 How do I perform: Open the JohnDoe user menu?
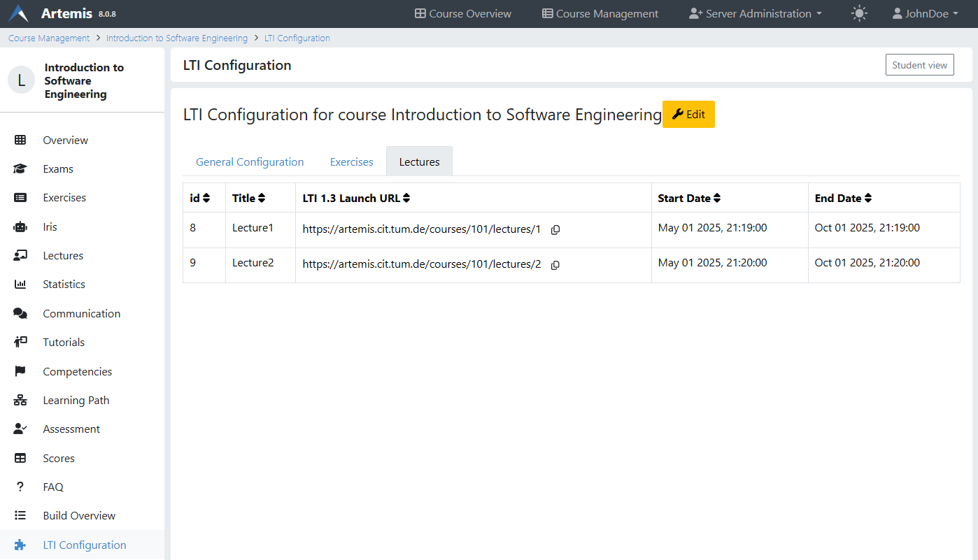coord(925,13)
